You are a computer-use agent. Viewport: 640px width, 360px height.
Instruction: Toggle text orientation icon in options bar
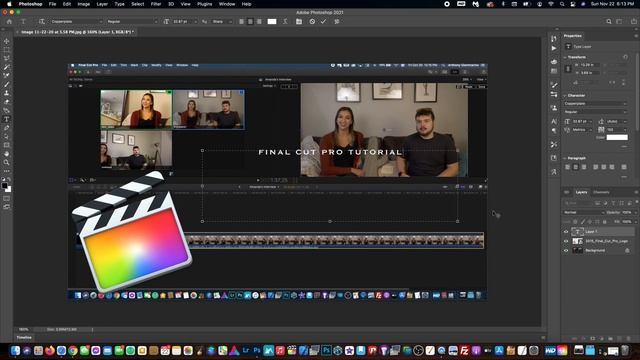click(42, 22)
